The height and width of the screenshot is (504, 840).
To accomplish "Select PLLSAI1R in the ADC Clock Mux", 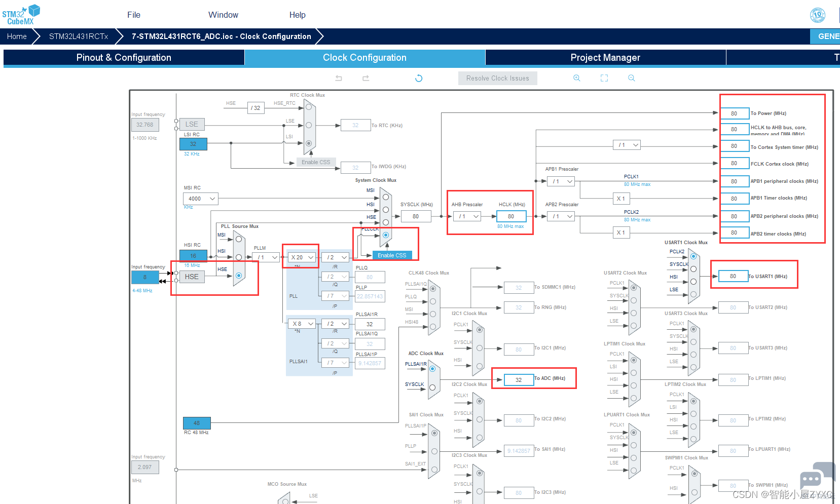I will pos(432,369).
